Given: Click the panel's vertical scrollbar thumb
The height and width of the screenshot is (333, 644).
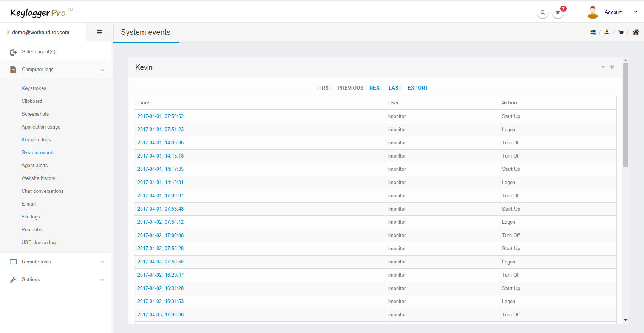Looking at the screenshot, I should (x=625, y=113).
